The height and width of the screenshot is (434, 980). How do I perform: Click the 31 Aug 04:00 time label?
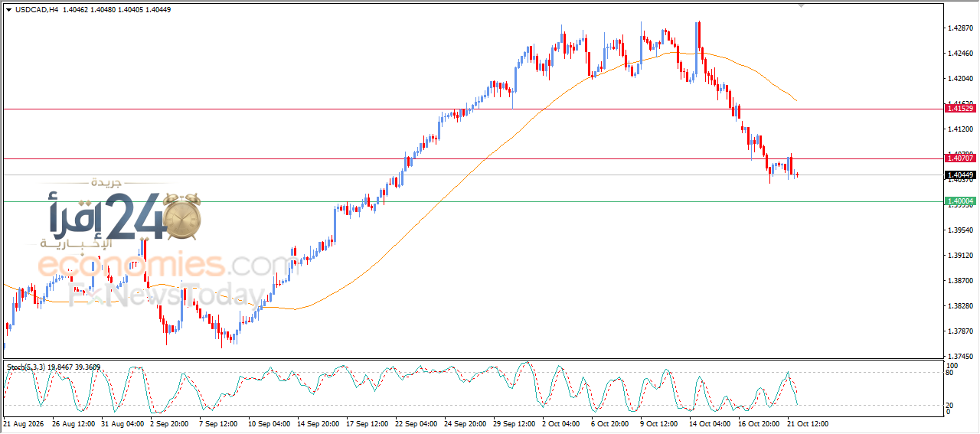[122, 423]
